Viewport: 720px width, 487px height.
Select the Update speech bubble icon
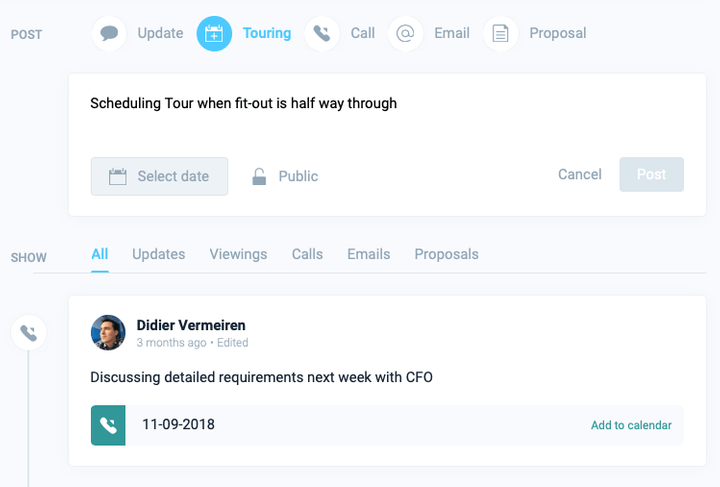[x=110, y=33]
